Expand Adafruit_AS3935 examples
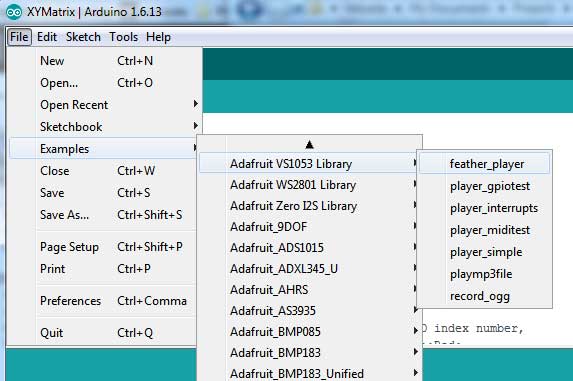Image resolution: width=573 pixels, height=381 pixels. click(310, 311)
